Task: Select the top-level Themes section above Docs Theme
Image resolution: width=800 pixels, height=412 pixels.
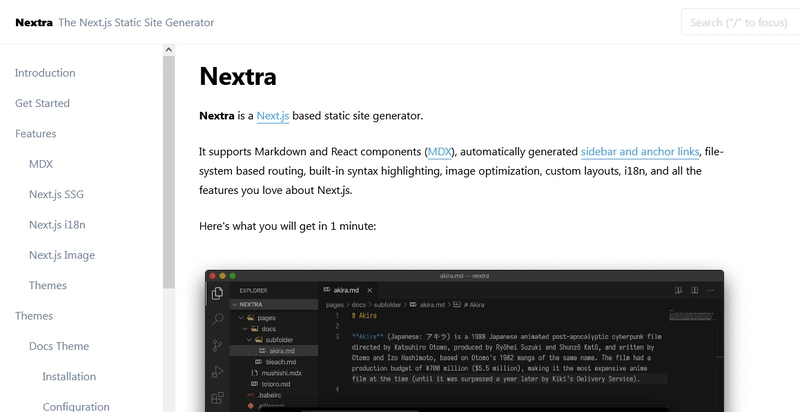Action: pyautogui.click(x=34, y=316)
